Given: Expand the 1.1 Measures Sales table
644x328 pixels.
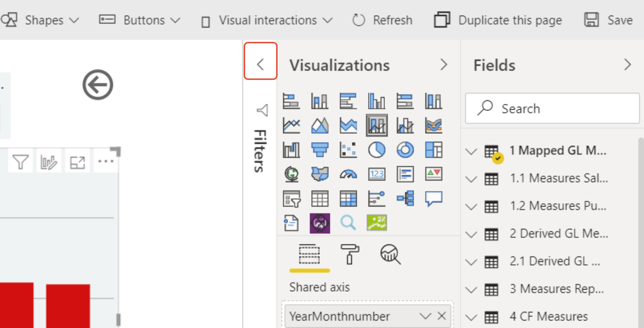Looking at the screenshot, I should tap(472, 179).
